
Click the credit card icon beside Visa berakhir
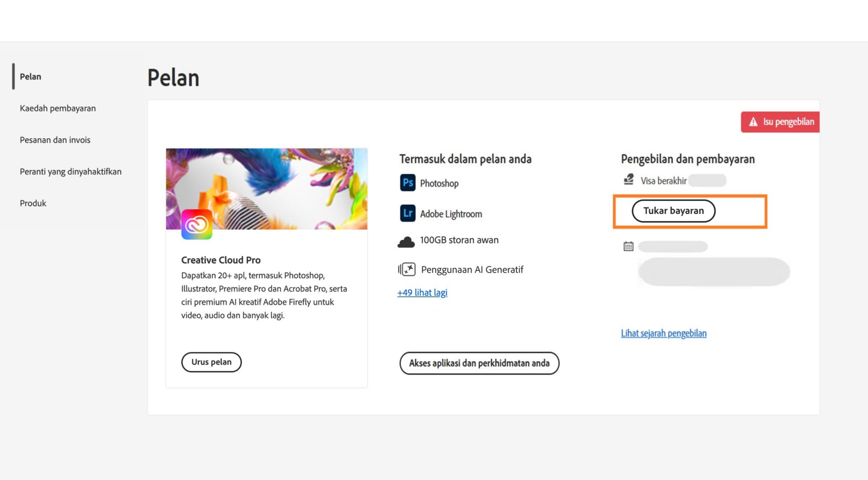(627, 179)
